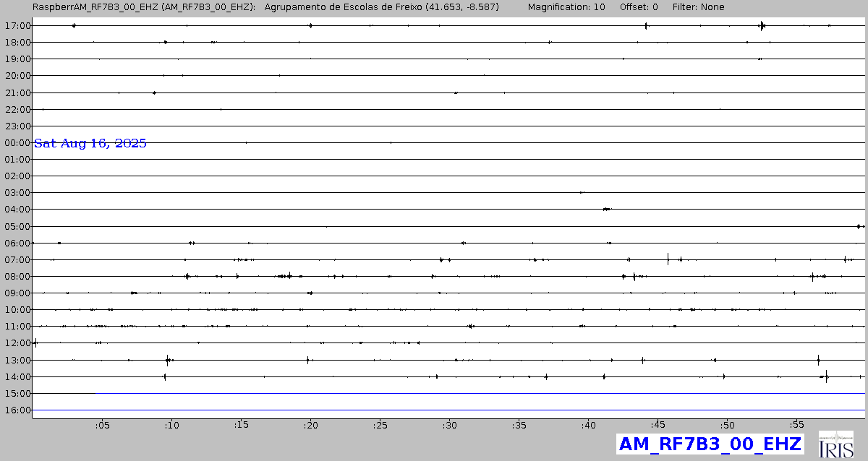The height and width of the screenshot is (461, 868).
Task: Click the :30 minute axis tick label
Action: 449,425
